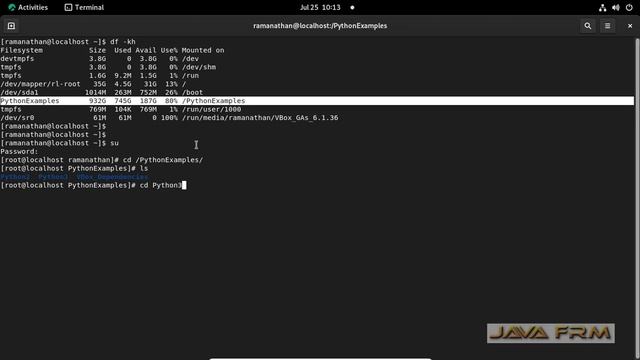Click the 'cd Python3' command at prompt

point(160,185)
